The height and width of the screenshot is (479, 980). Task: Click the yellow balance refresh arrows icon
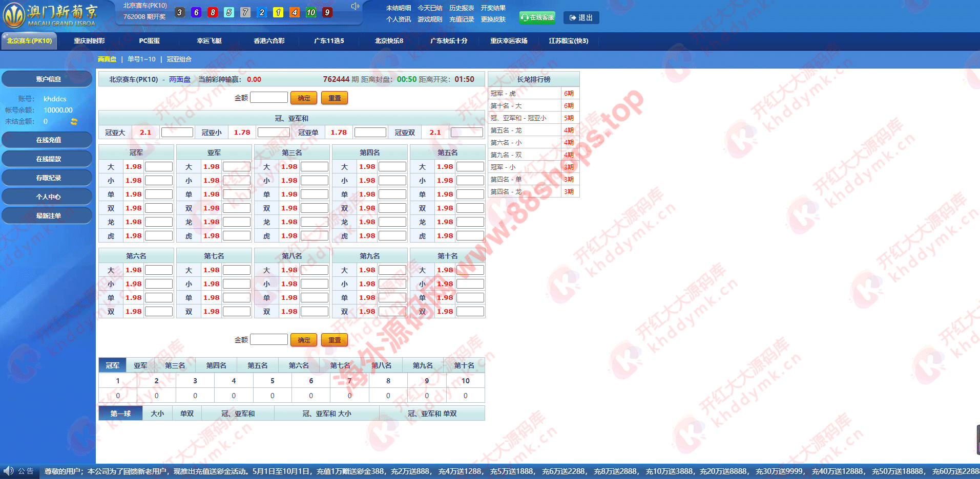tap(74, 121)
